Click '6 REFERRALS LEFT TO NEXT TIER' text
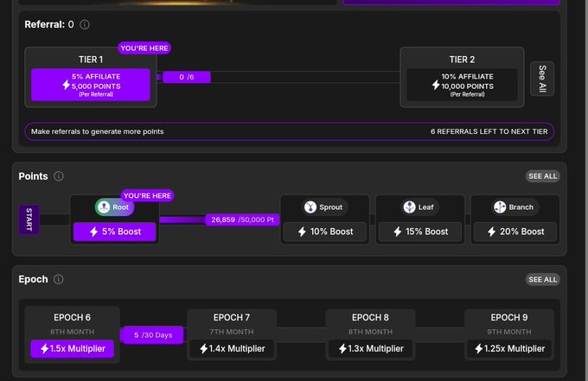588x381 pixels. click(489, 131)
